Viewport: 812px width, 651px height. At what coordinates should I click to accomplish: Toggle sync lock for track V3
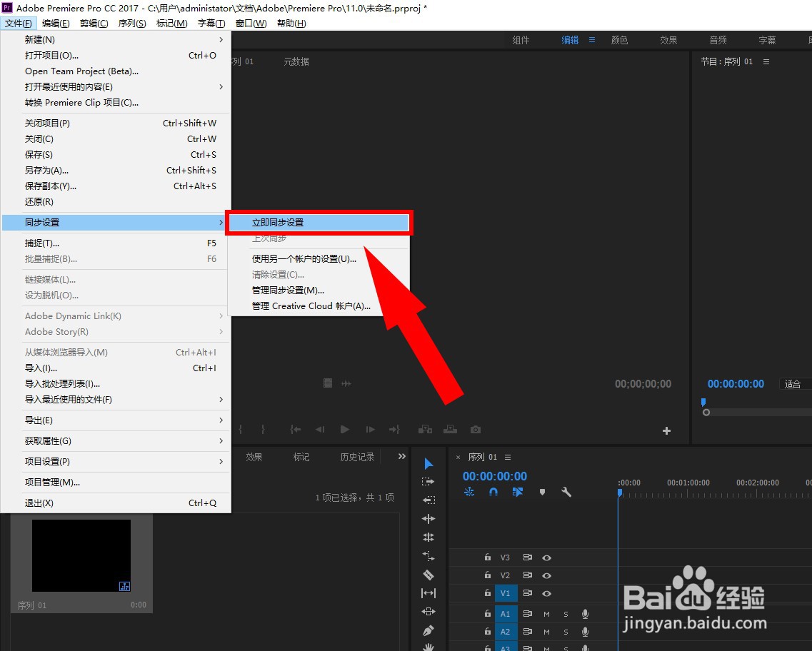[527, 557]
